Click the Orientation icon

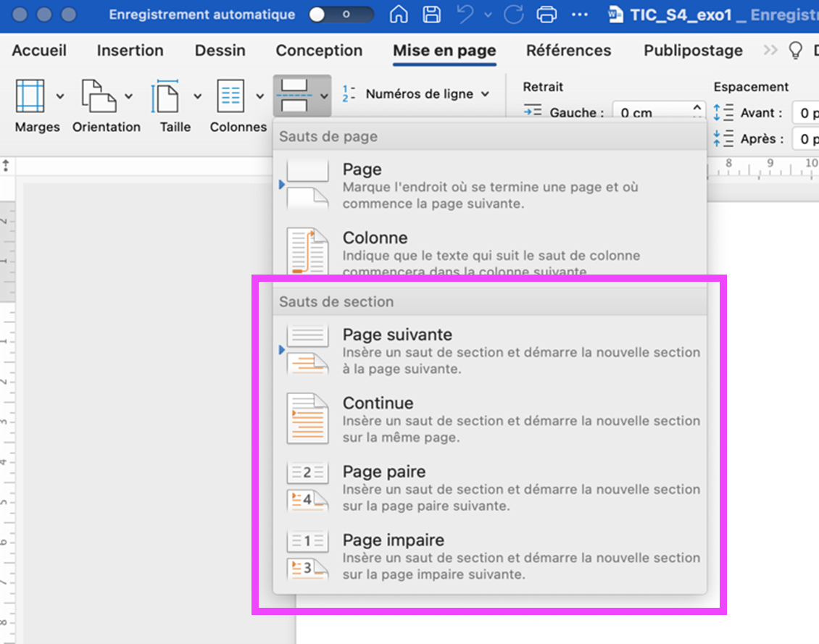(x=99, y=96)
